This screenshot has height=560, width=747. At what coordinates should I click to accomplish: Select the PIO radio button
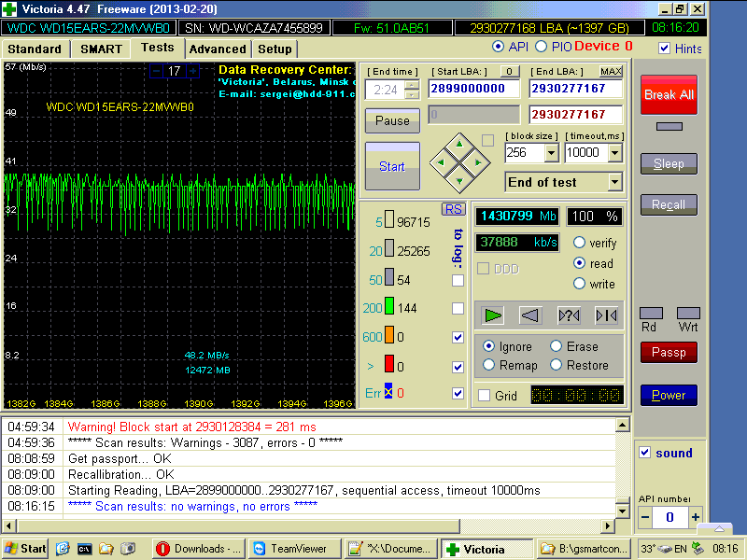click(542, 47)
